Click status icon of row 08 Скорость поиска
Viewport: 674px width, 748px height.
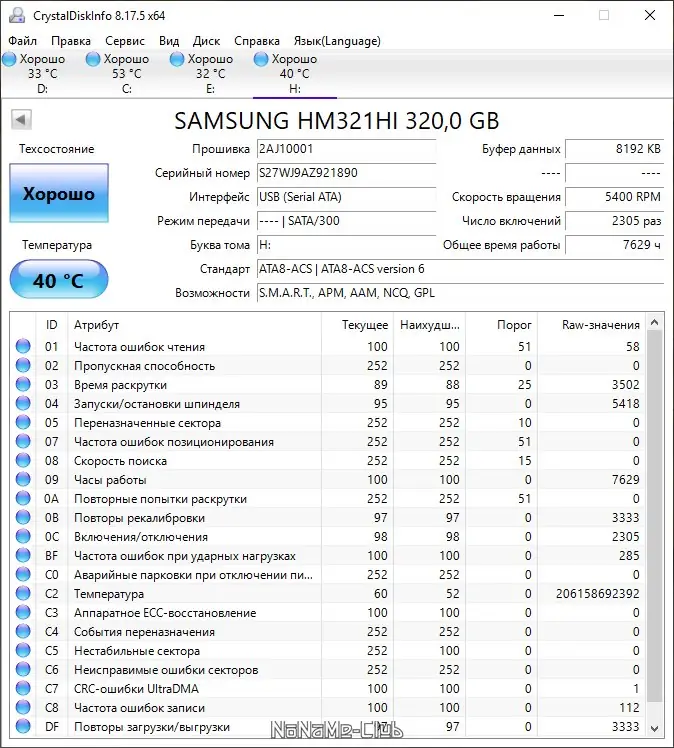(x=23, y=460)
